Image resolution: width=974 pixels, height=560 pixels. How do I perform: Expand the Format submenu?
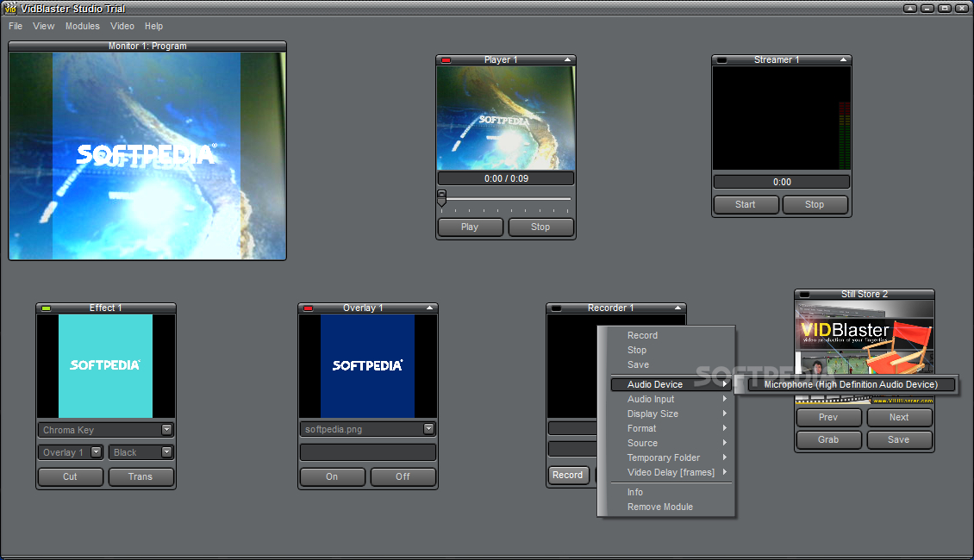pos(670,428)
